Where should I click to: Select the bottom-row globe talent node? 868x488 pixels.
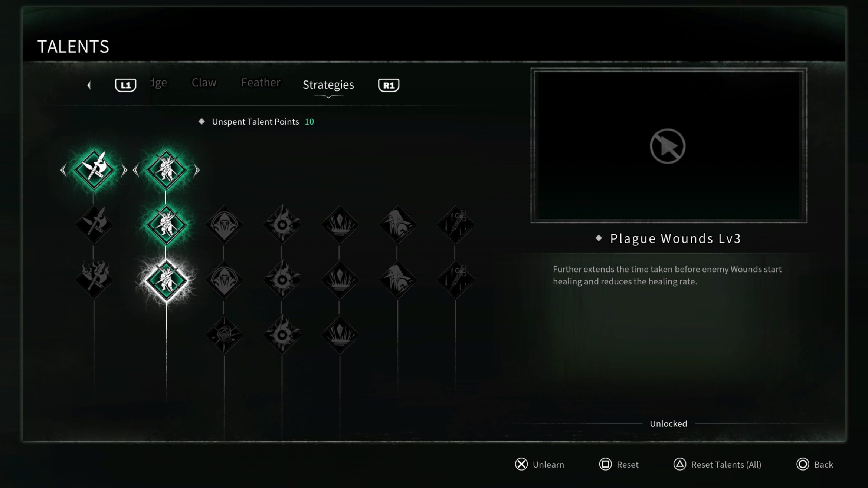(x=224, y=335)
